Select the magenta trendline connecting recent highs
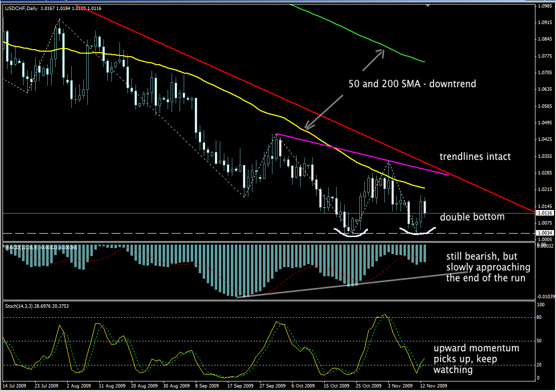 point(361,154)
